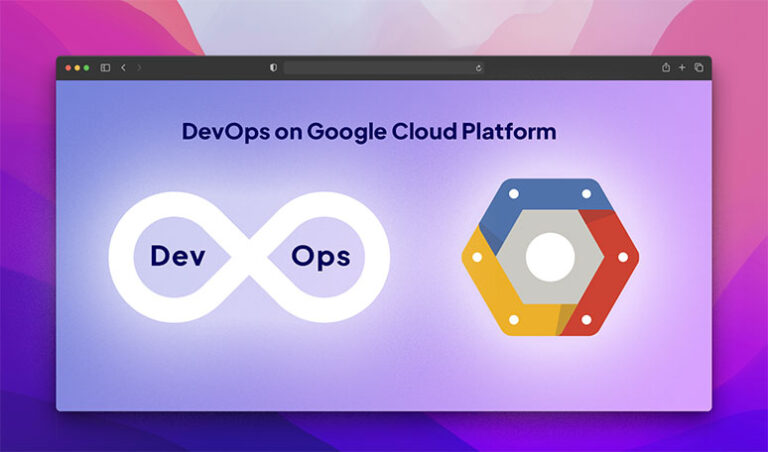Select the 'Dev' text inside infinity loop

(x=177, y=256)
